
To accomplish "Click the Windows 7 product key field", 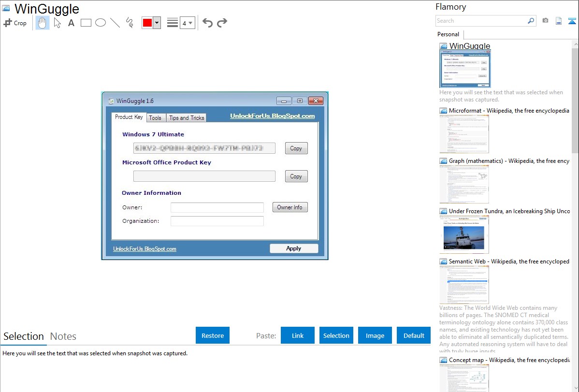I will pos(204,148).
